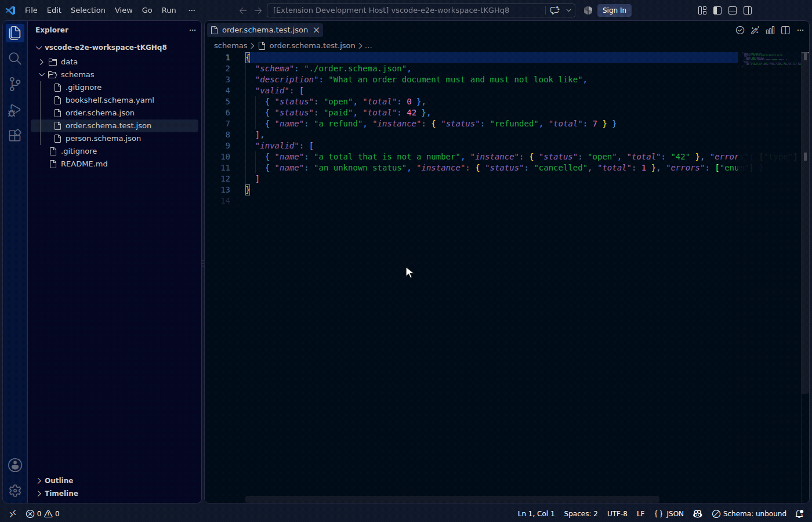
Task: Select the Explorer icon in activity bar
Action: coord(15,33)
